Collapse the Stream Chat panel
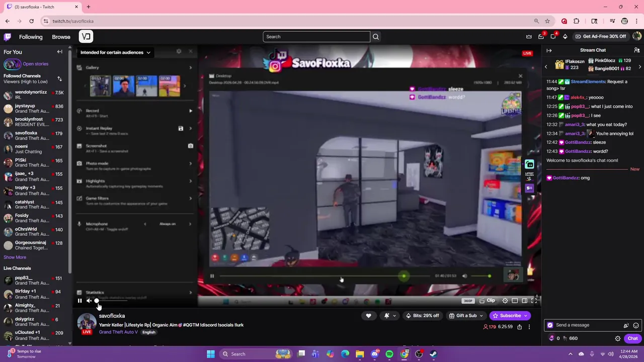 (x=549, y=50)
